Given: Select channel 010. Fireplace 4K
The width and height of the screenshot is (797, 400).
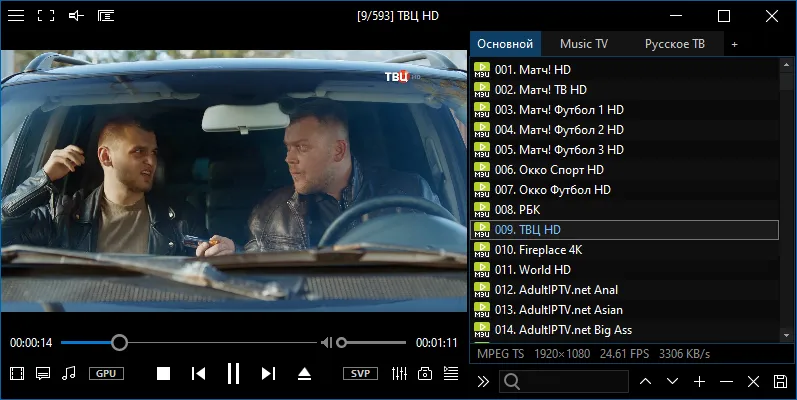Looking at the screenshot, I should pos(624,250).
